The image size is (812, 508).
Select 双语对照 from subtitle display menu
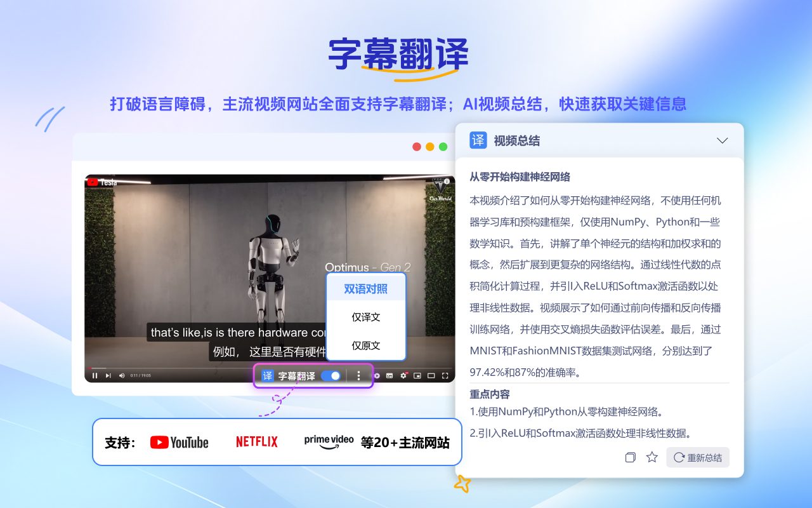[x=366, y=288]
